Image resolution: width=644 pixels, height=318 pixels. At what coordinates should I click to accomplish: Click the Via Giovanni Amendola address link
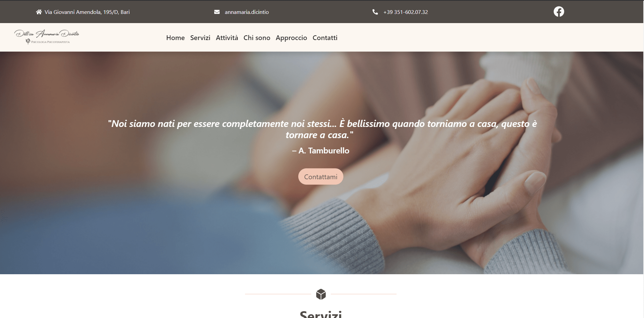[x=87, y=12]
